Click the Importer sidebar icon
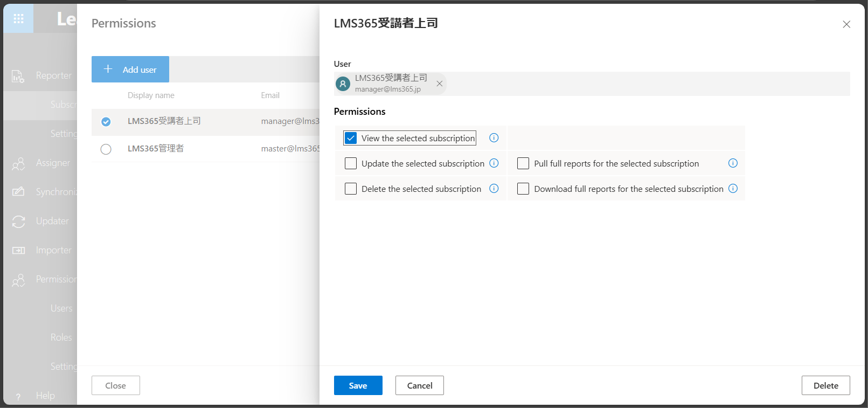This screenshot has width=868, height=408. tap(18, 250)
